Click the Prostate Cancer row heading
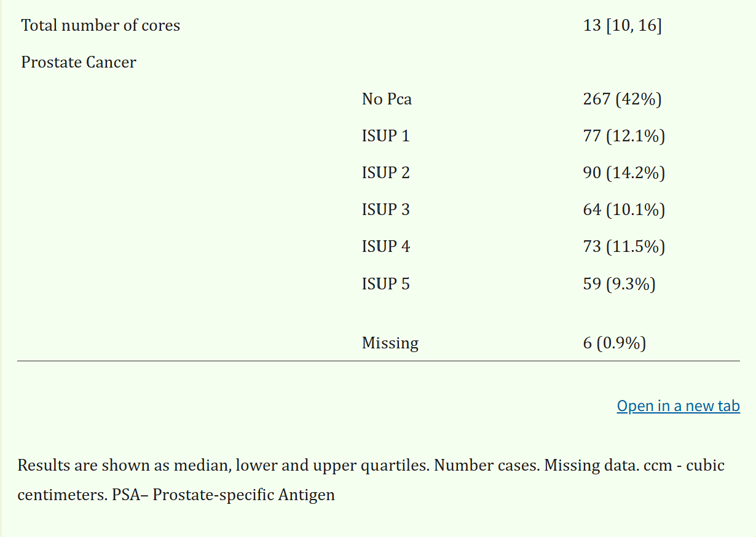 79,63
